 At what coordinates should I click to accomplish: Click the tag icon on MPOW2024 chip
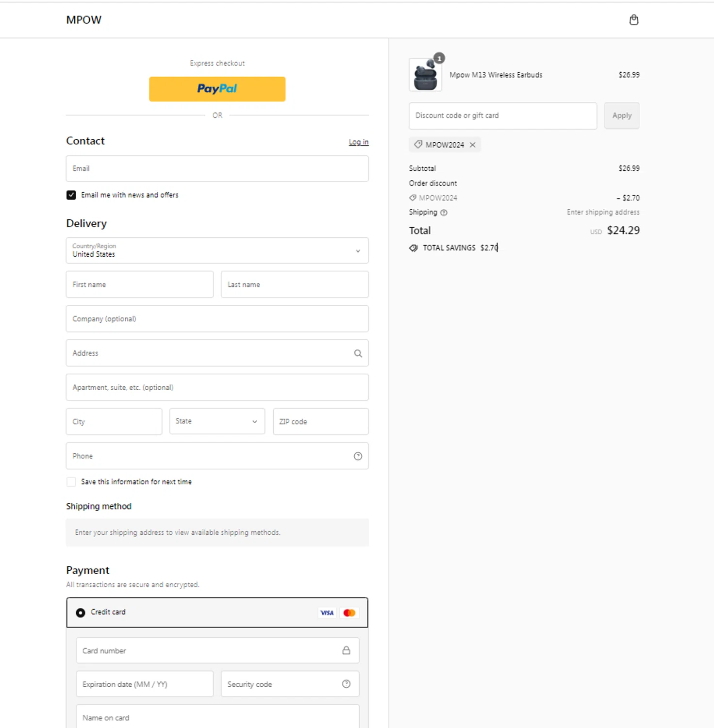coord(418,144)
